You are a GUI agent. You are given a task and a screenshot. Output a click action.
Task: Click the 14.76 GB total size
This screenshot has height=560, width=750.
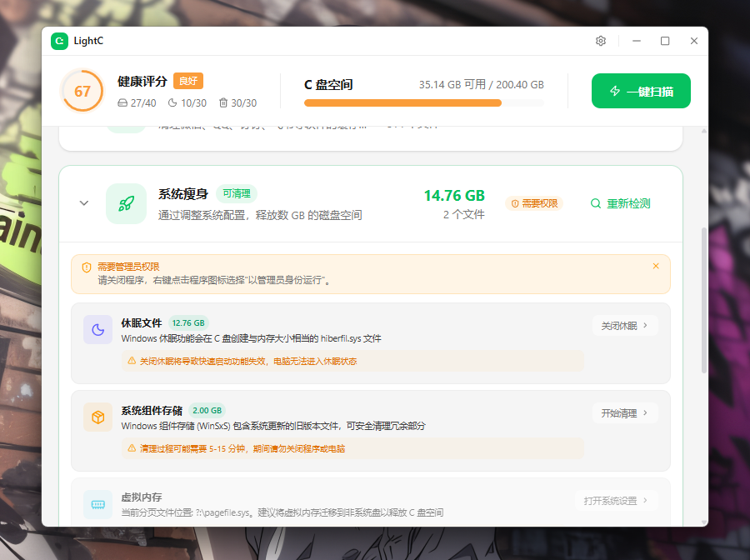(454, 196)
